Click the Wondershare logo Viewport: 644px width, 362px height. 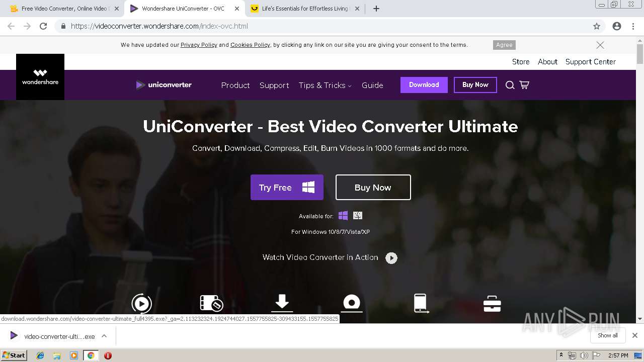pyautogui.click(x=40, y=77)
